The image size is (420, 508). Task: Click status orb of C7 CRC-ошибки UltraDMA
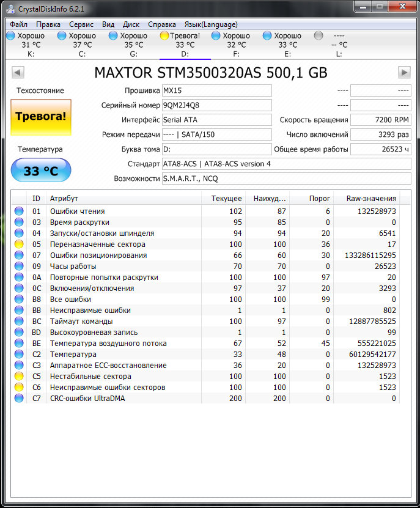pos(19,398)
